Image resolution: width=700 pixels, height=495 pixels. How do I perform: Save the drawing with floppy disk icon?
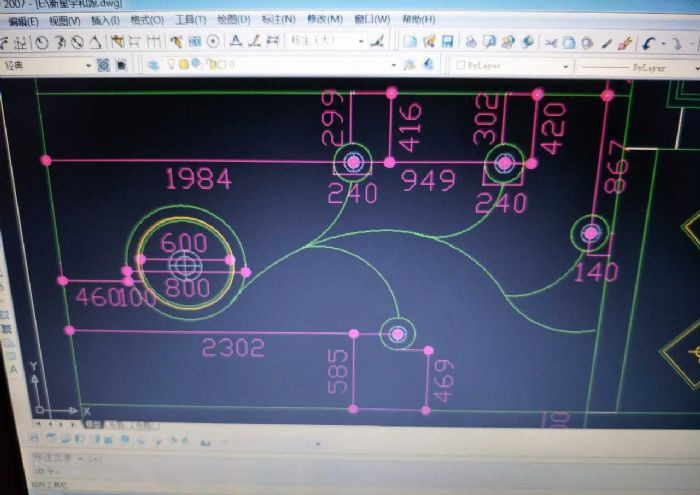point(447,42)
